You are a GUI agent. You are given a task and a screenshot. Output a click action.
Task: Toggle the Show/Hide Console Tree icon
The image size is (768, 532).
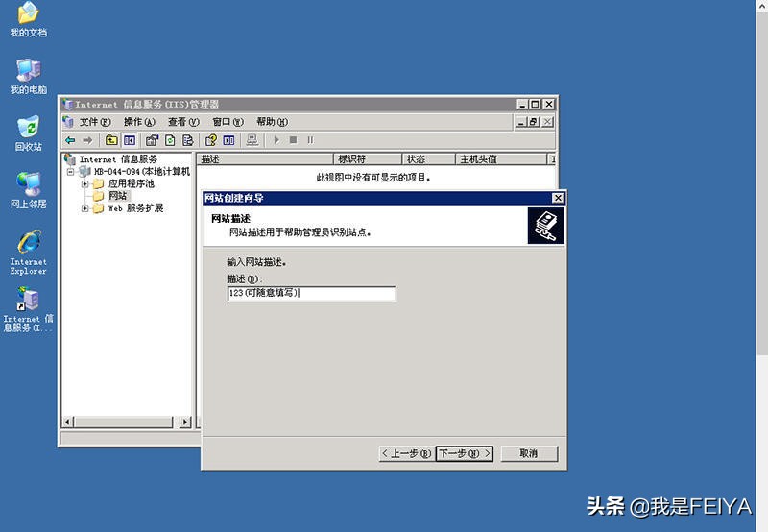tap(130, 140)
